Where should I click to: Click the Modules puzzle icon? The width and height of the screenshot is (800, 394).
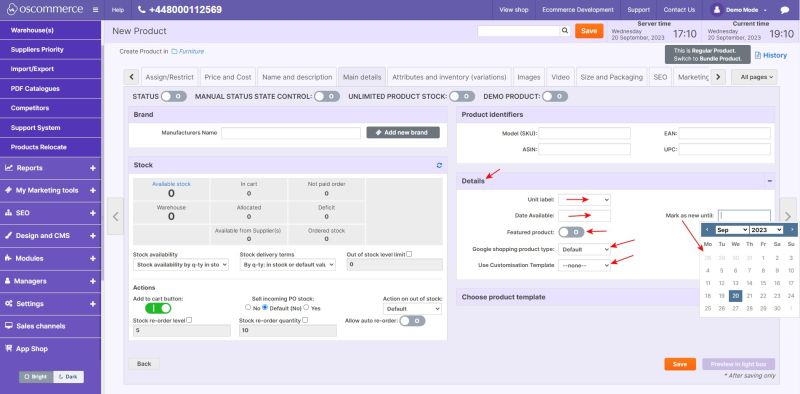click(9, 258)
